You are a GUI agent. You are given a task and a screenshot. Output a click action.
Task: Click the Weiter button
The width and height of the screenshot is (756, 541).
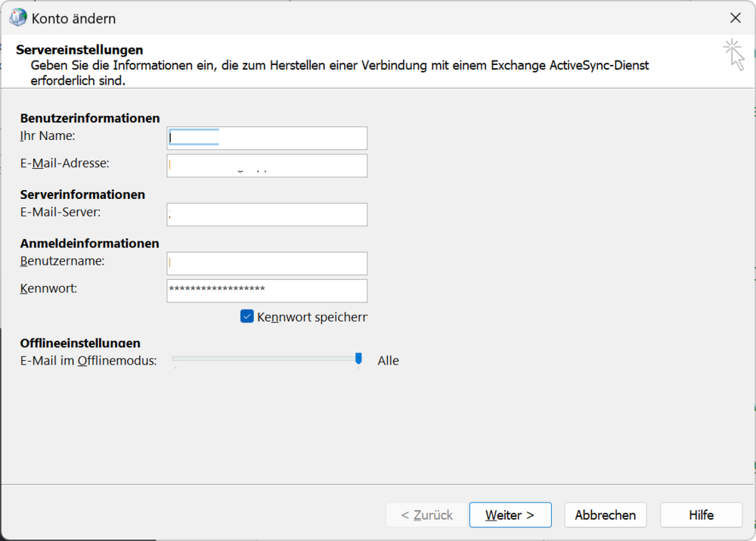click(x=510, y=515)
